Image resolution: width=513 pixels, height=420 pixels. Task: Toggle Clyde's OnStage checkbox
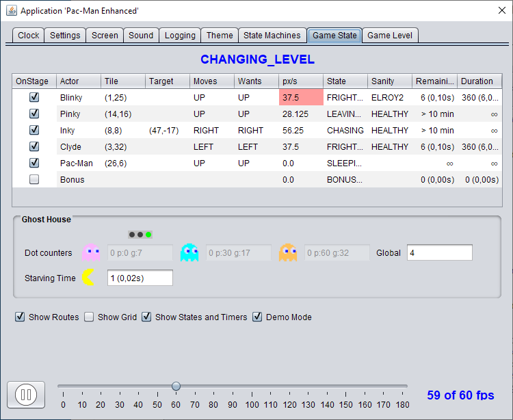(x=34, y=146)
